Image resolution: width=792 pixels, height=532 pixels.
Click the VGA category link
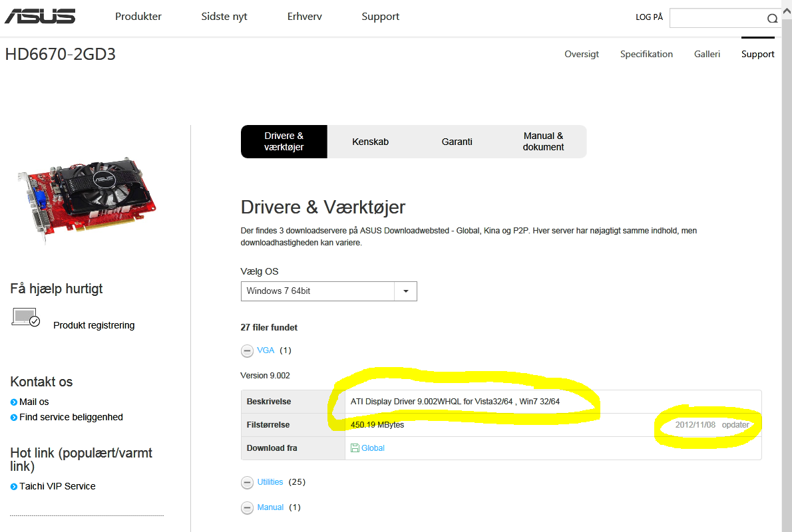pyautogui.click(x=266, y=350)
